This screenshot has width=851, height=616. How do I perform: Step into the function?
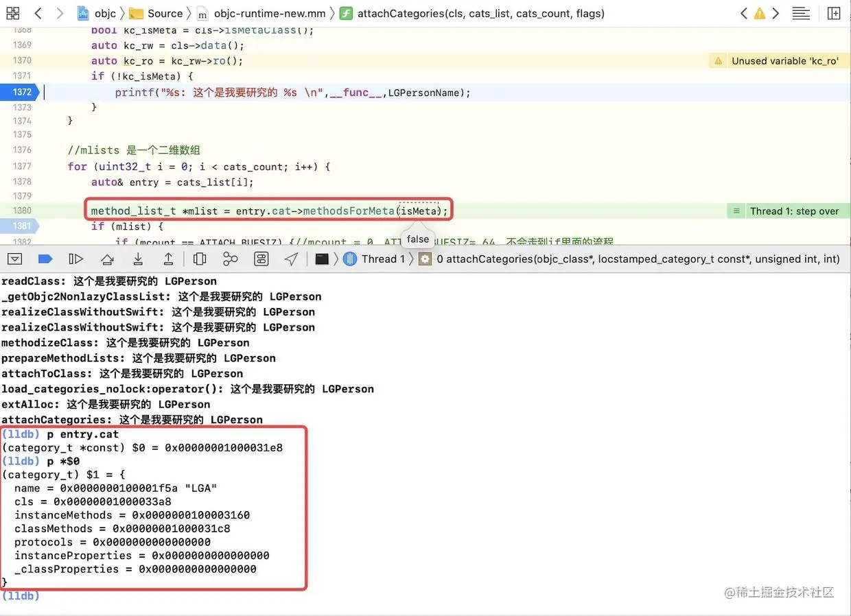click(138, 259)
